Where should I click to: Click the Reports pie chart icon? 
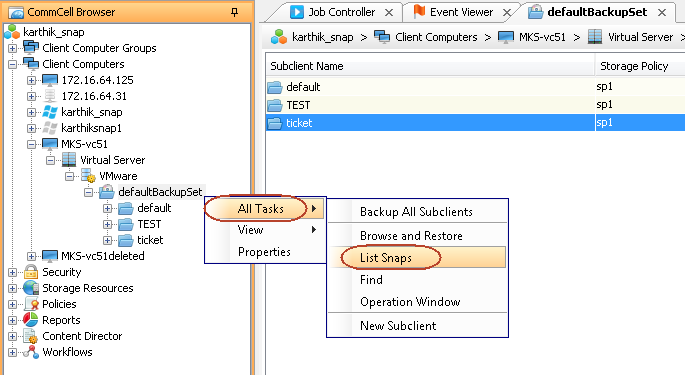pyautogui.click(x=31, y=320)
